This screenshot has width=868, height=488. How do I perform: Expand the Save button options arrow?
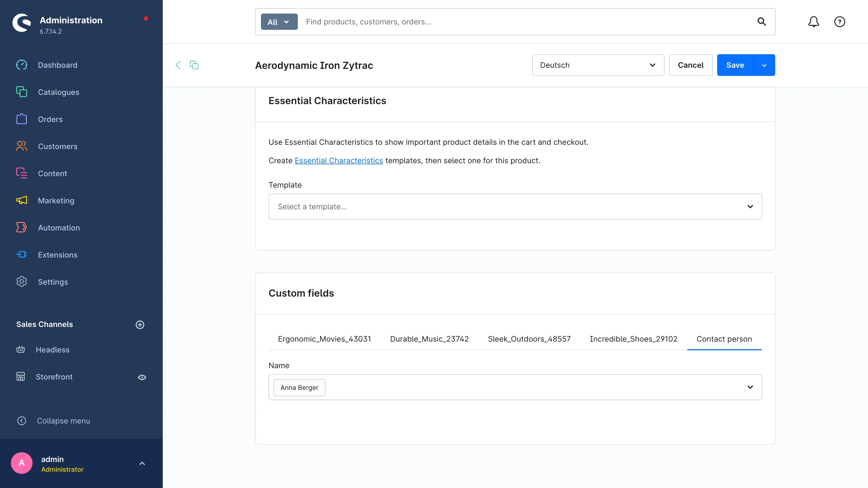pyautogui.click(x=764, y=65)
